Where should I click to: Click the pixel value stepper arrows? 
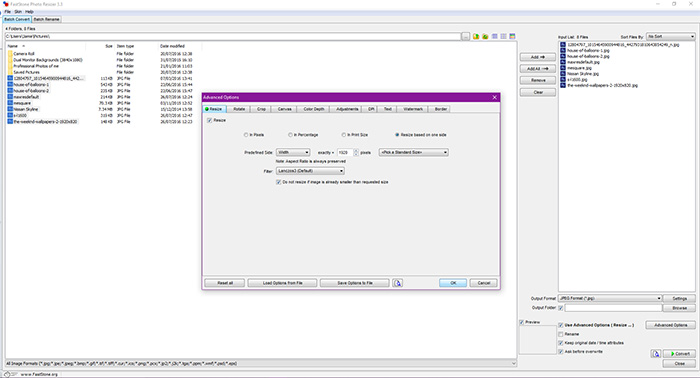pyautogui.click(x=356, y=153)
